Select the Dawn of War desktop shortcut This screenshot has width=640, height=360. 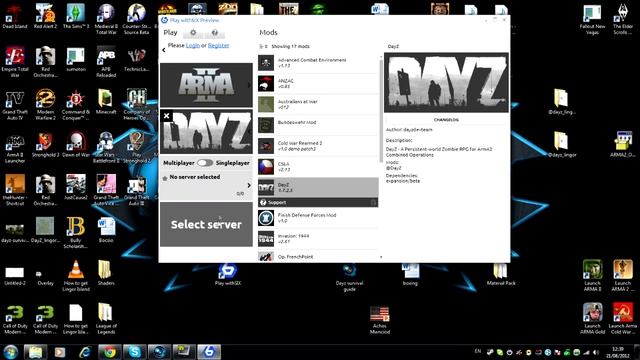point(76,144)
